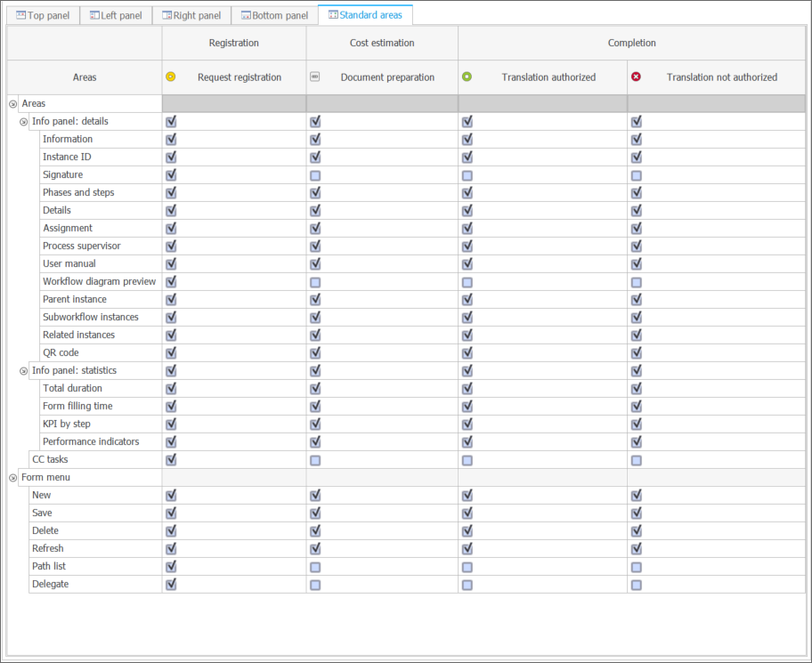Image resolution: width=812 pixels, height=663 pixels.
Task: Click the Document preparation step icon
Action: coord(315,77)
